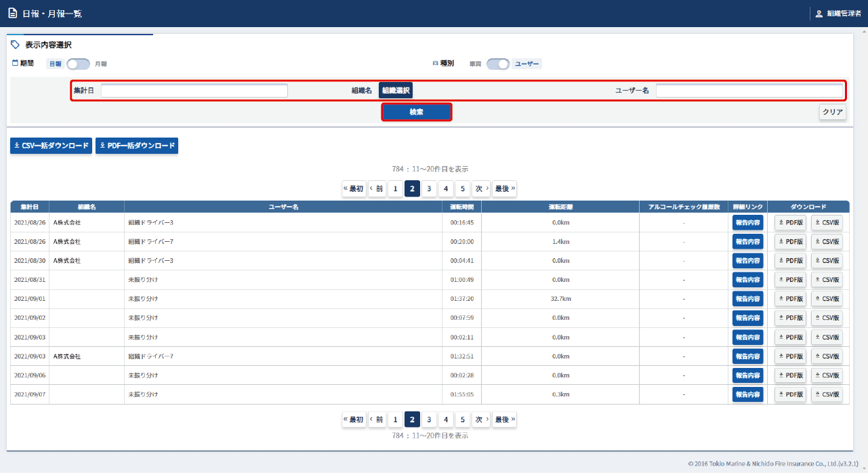Select page 3 in the top pagination
The image size is (868, 473).
coord(429,189)
